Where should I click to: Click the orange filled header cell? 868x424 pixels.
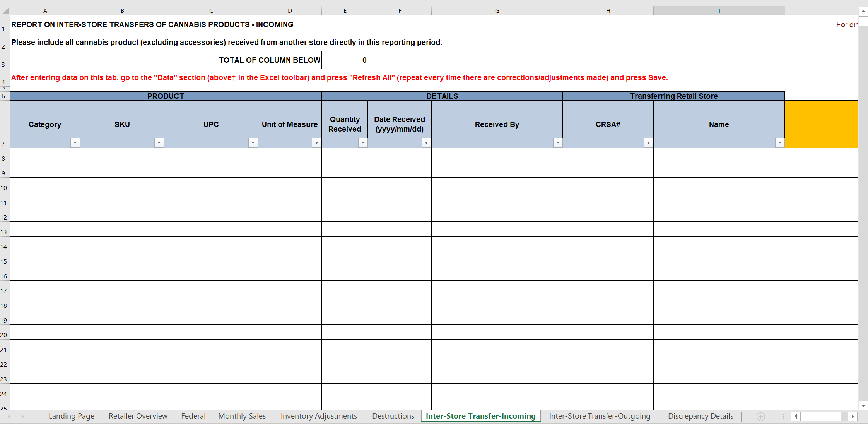pyautogui.click(x=821, y=124)
